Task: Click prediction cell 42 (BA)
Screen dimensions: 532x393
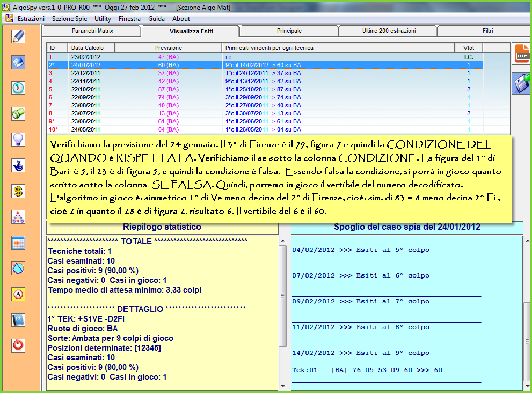Action: click(x=168, y=81)
